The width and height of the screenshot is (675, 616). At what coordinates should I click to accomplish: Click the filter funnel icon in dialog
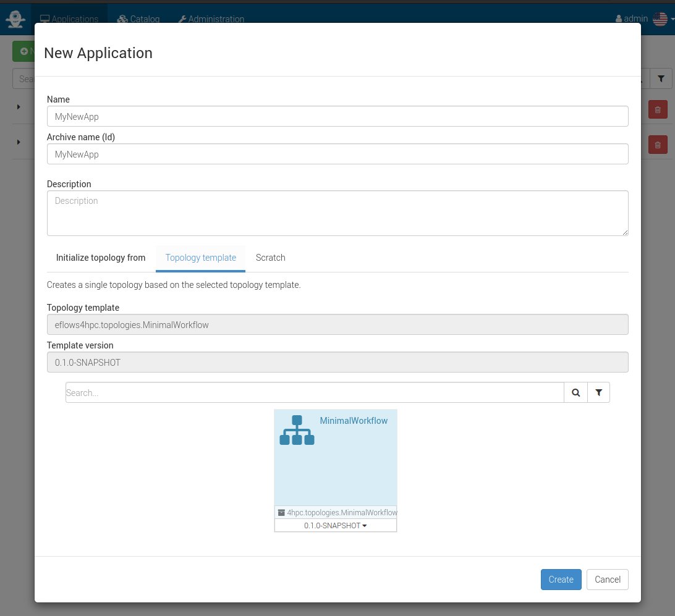coord(599,392)
